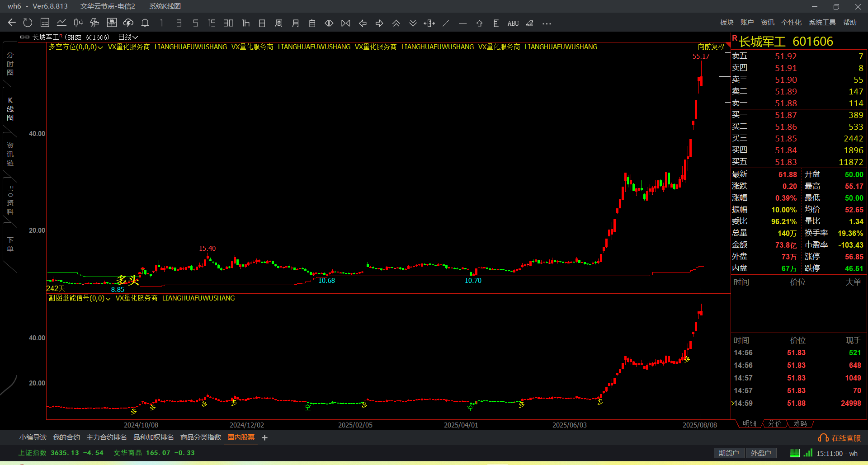The width and height of the screenshot is (868, 465).
Task: Click the 外盘户 account button
Action: click(x=761, y=453)
